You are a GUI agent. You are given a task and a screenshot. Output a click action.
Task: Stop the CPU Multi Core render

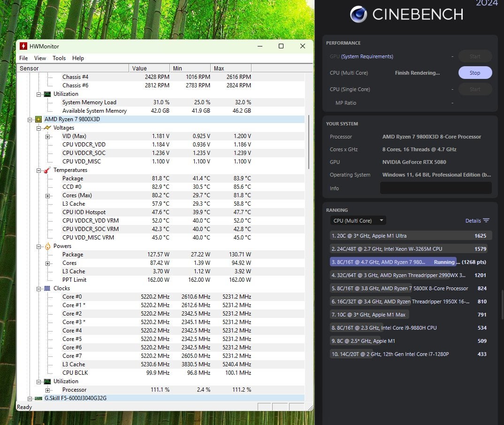coord(475,73)
